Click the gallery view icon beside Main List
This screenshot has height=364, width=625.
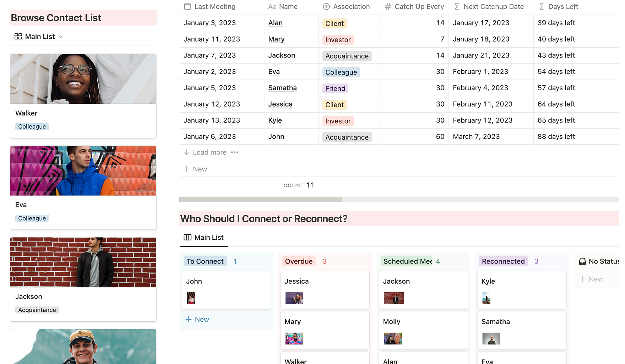18,37
